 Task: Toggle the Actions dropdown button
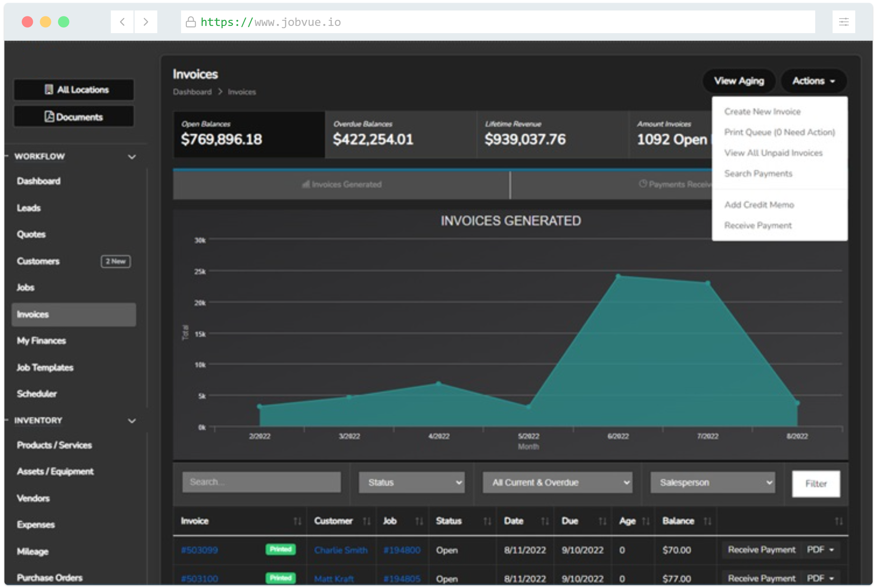pyautogui.click(x=814, y=81)
